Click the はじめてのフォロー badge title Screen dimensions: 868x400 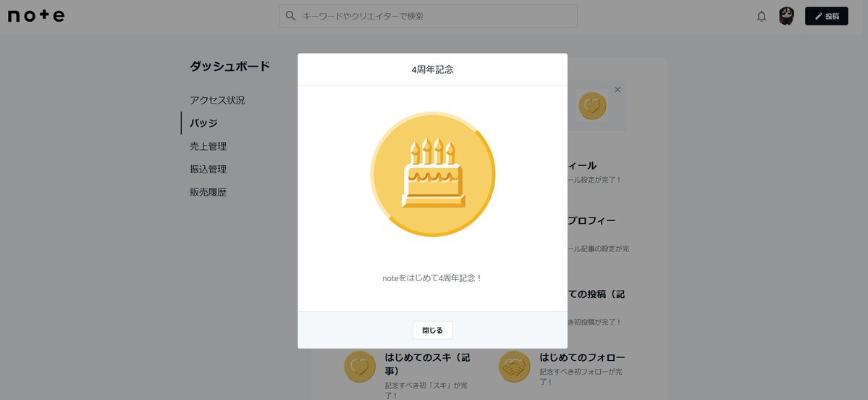[x=582, y=357]
